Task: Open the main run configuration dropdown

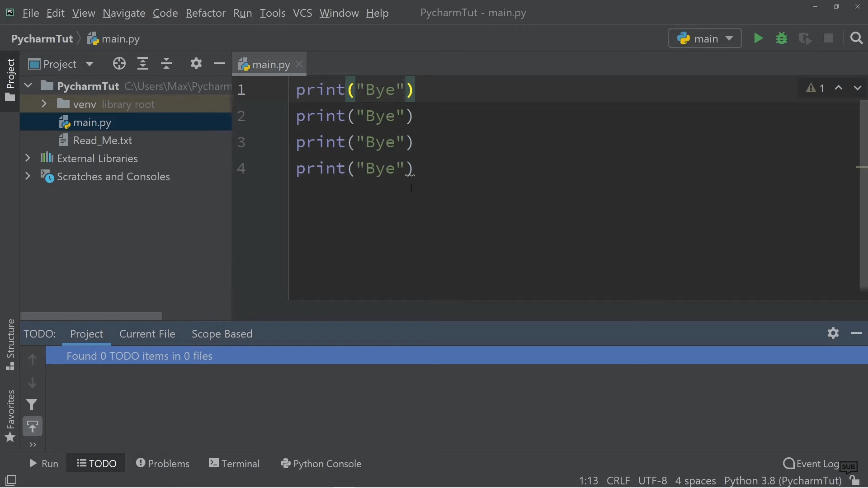Action: coord(705,38)
